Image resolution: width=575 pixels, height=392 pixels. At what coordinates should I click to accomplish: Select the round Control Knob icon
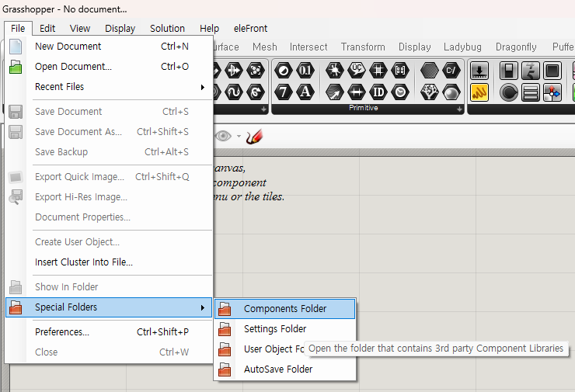[509, 92]
